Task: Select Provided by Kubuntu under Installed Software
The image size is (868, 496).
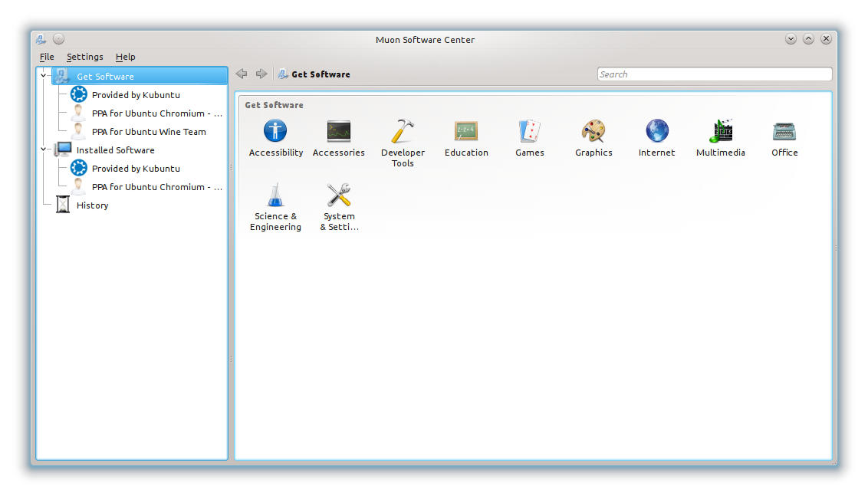Action: [136, 169]
